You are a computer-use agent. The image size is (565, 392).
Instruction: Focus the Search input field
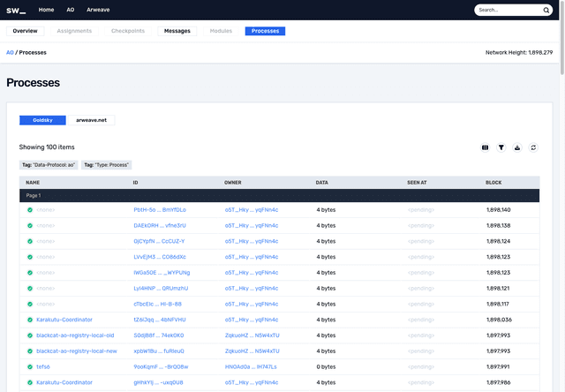[507, 11]
